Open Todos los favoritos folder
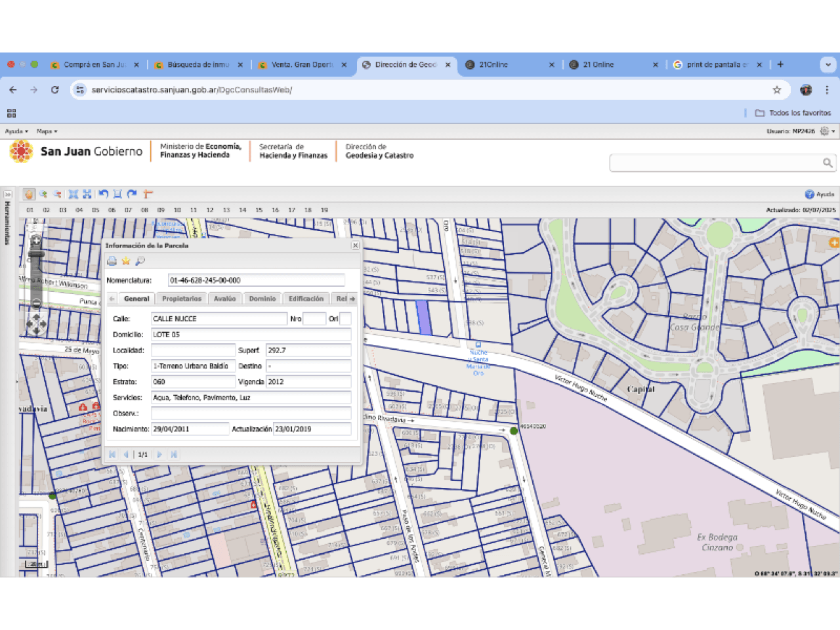The image size is (840, 630). [x=793, y=113]
